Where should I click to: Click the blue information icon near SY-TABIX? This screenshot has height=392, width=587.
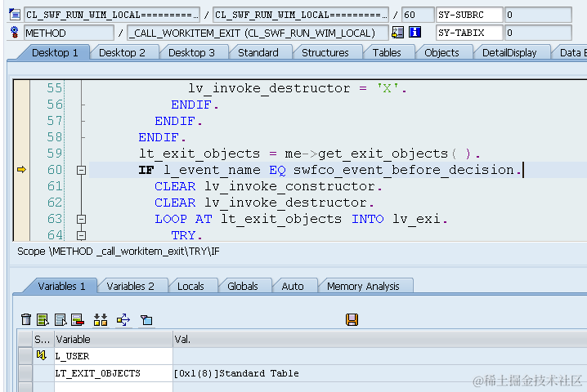click(x=414, y=33)
